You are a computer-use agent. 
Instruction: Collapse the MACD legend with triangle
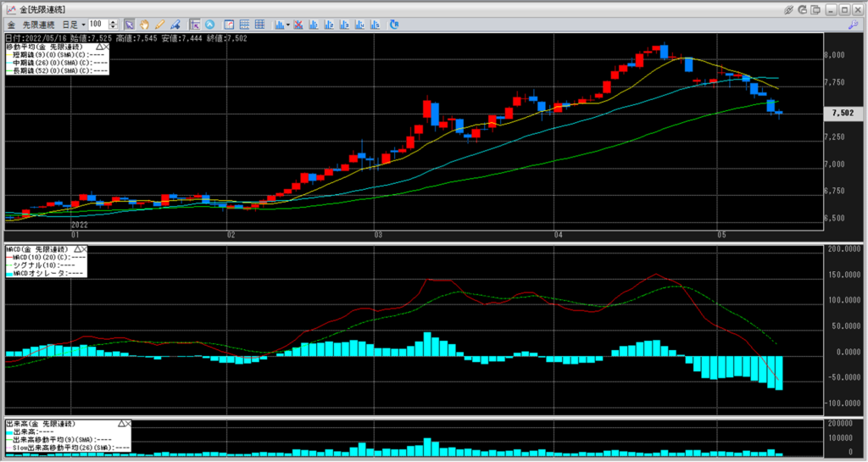pyautogui.click(x=77, y=249)
